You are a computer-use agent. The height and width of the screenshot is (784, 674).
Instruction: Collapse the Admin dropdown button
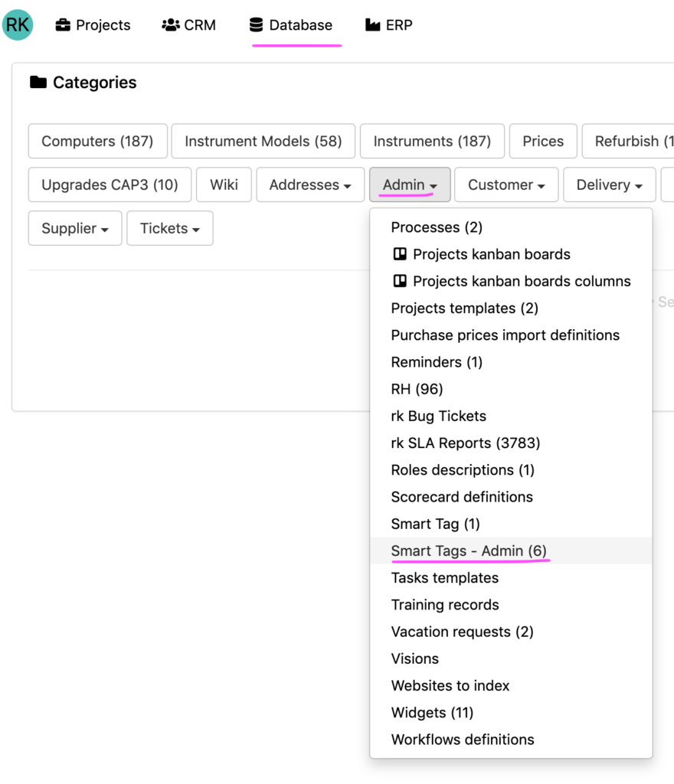pyautogui.click(x=410, y=185)
